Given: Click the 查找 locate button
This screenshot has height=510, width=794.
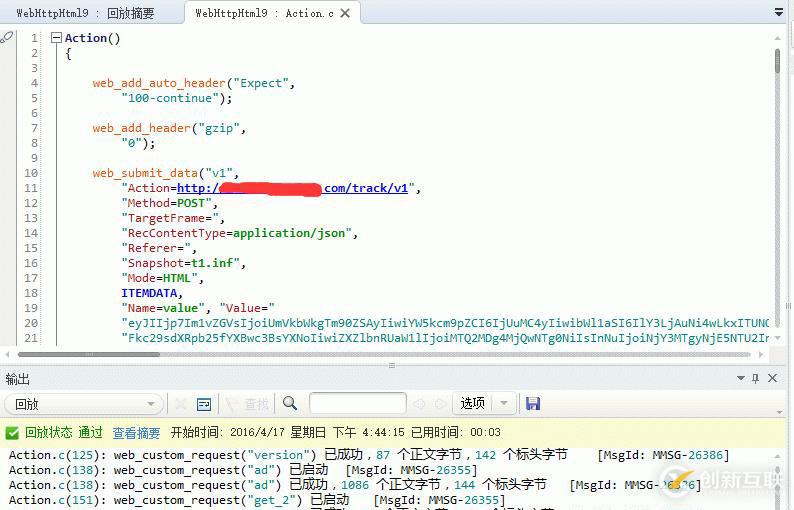Looking at the screenshot, I should click(248, 404).
